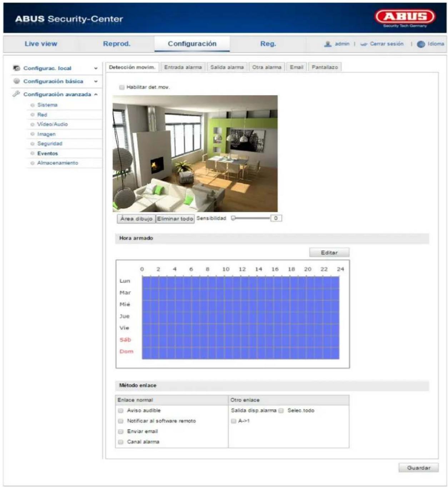448x487 pixels.
Task: Check Notificar al software remoto
Action: 121,421
